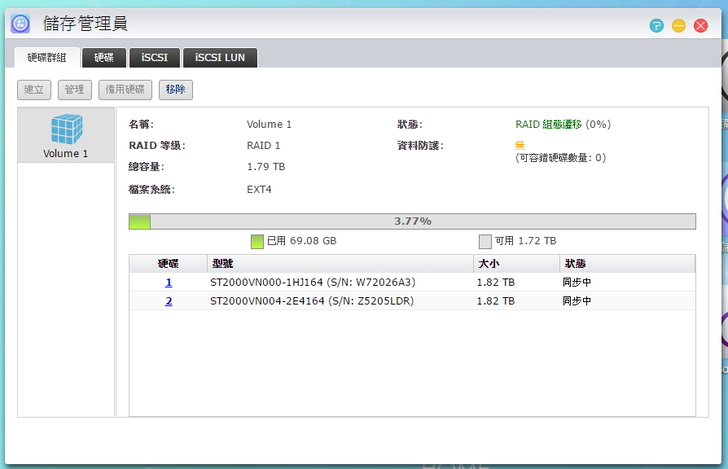
Task: Go to the iSCSI tab
Action: 155,58
